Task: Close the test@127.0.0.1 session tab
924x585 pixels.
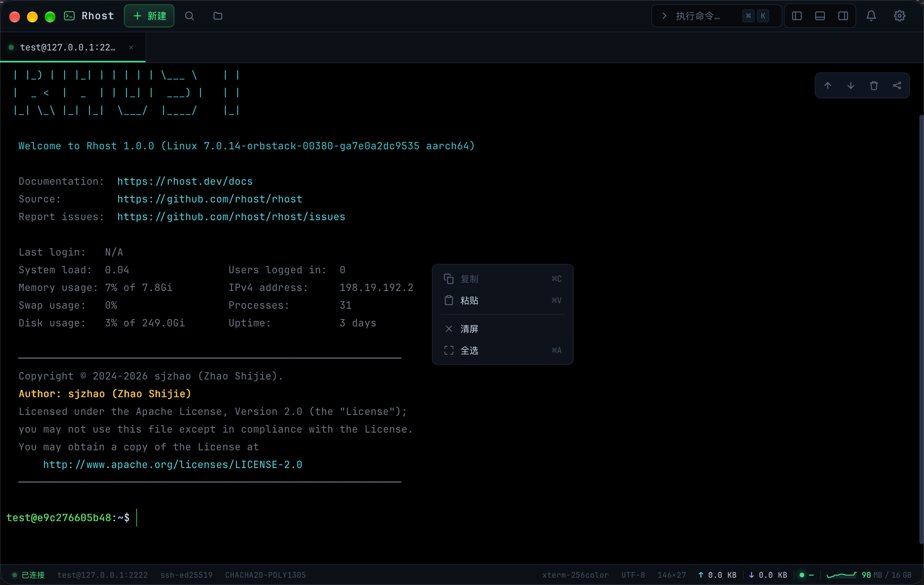Action: 131,47
